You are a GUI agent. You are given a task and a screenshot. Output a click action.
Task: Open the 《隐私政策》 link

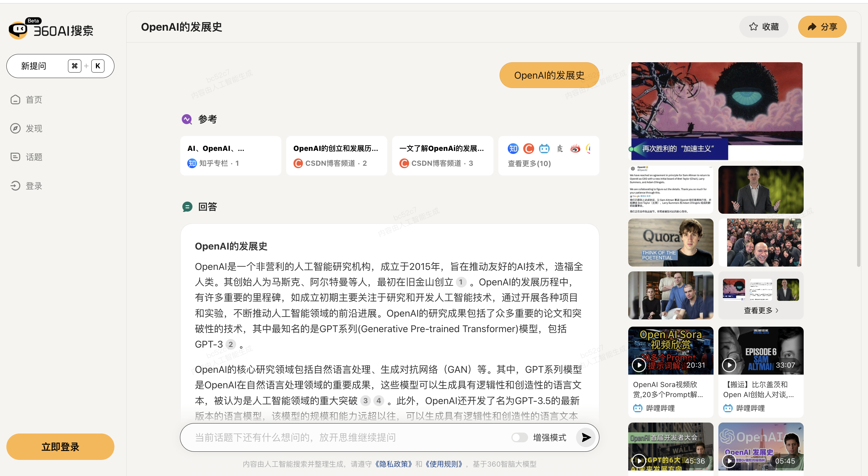coord(394,464)
